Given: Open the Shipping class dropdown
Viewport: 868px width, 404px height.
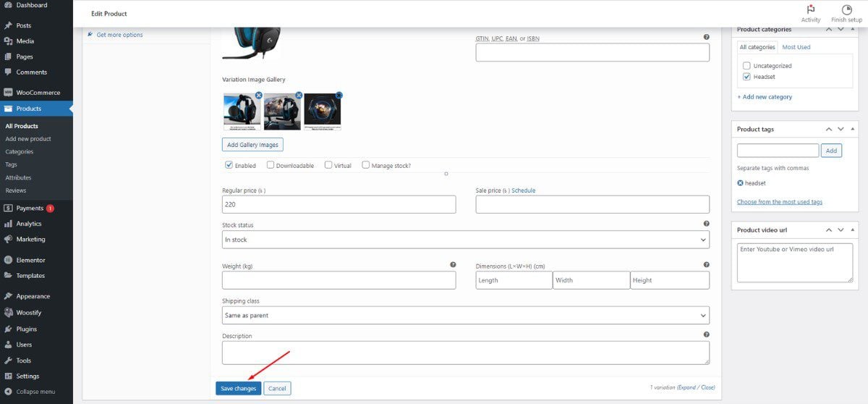Looking at the screenshot, I should (465, 316).
